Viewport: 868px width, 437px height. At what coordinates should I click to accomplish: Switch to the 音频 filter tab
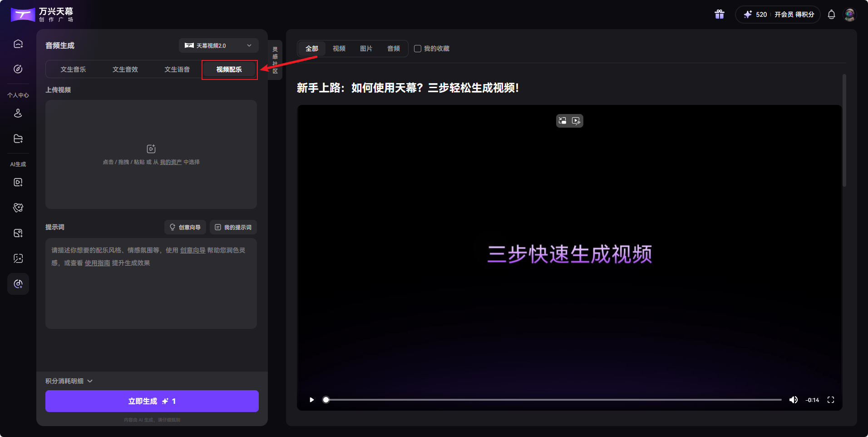click(394, 49)
